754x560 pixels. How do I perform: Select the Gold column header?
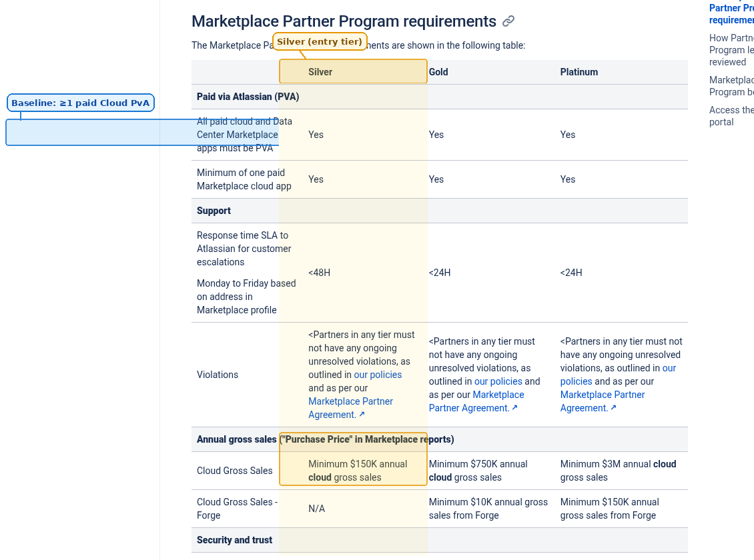click(x=438, y=72)
